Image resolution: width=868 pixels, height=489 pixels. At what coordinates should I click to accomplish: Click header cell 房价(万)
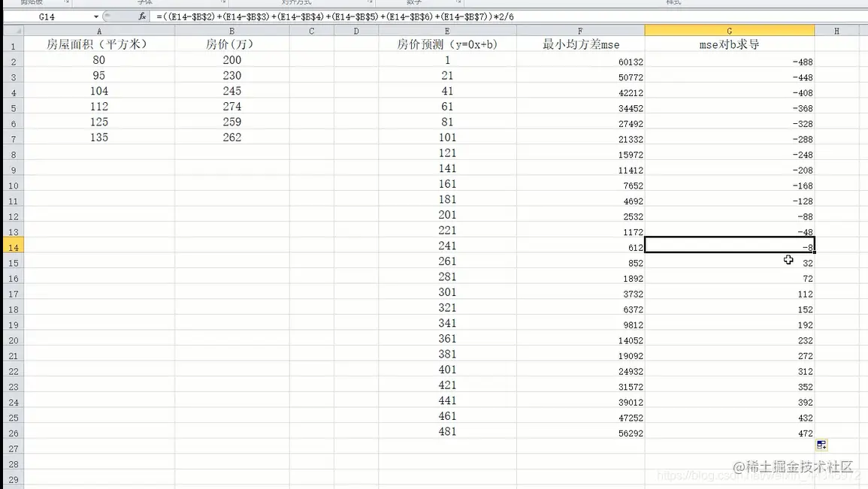(x=232, y=44)
